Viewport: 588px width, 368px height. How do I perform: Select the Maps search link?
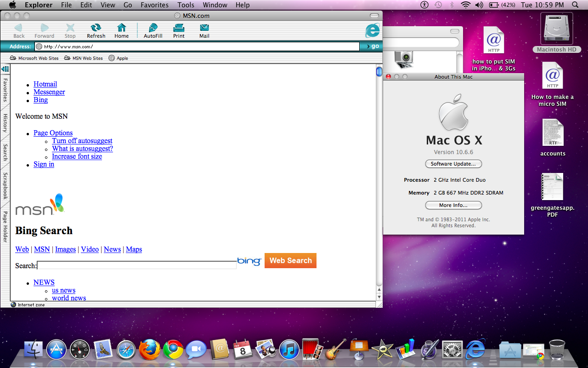pos(134,249)
